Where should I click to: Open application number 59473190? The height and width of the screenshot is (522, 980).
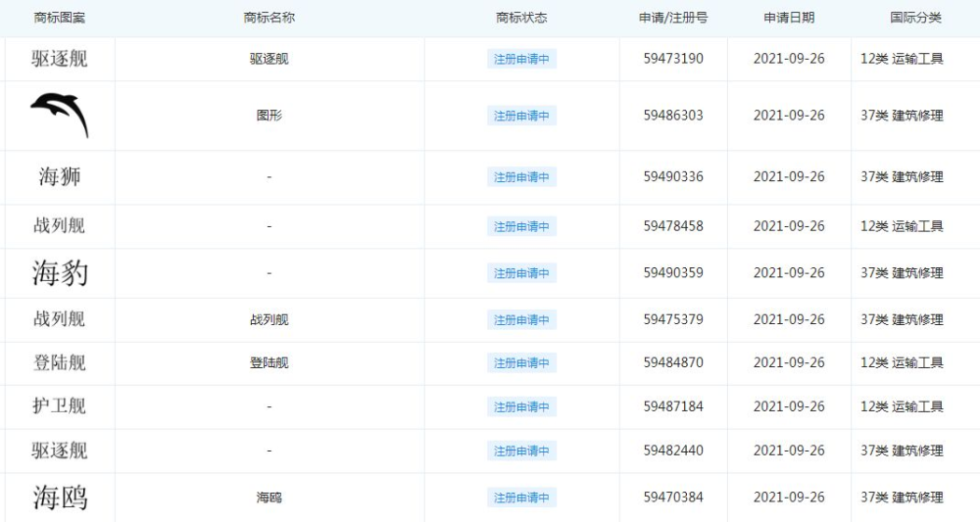pos(673,58)
